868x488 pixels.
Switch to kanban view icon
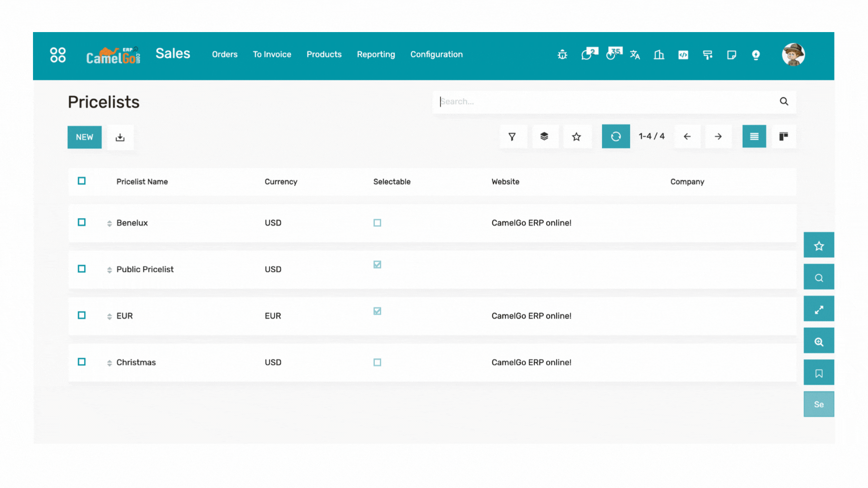click(783, 136)
